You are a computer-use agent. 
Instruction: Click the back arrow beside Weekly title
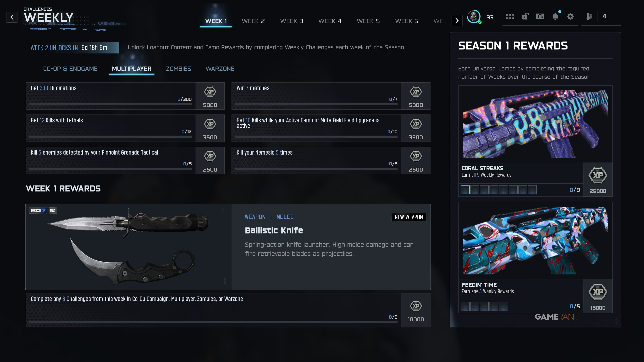point(12,17)
